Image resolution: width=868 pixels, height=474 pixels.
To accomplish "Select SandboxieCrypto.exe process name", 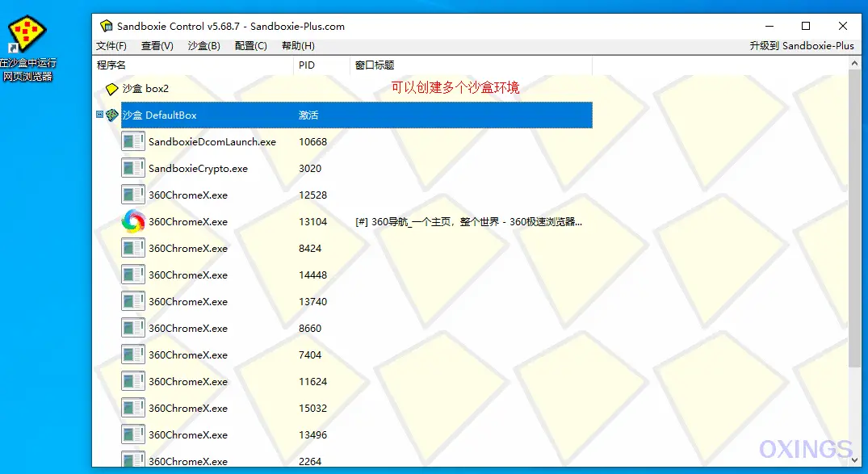I will pyautogui.click(x=198, y=168).
